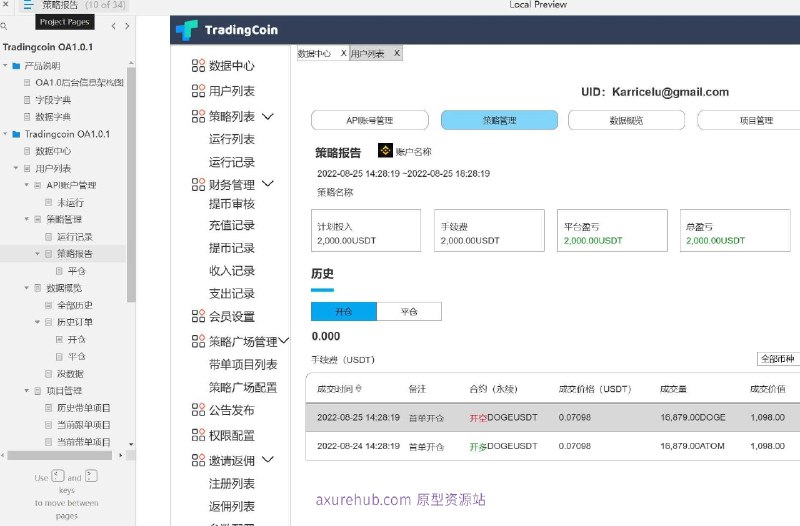Collapse the 策略广场管理 menu chevron
Screen dimensions: 800x526
(284, 340)
